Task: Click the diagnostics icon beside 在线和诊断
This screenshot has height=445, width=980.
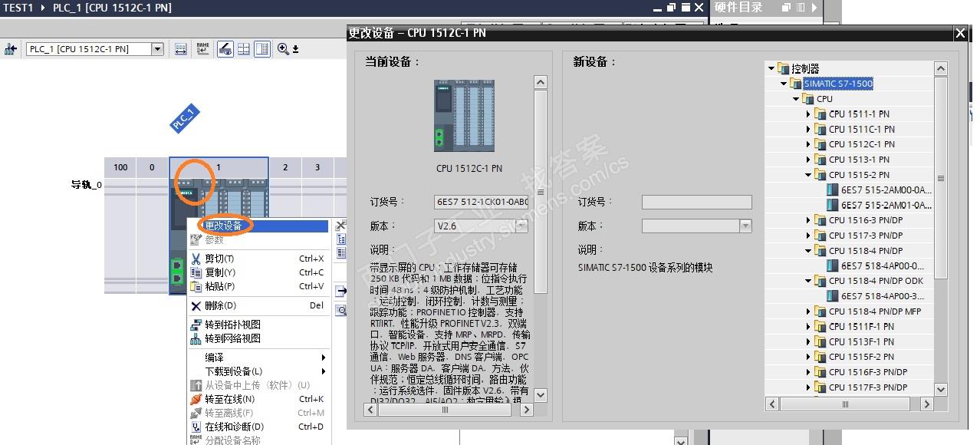Action: [x=196, y=427]
